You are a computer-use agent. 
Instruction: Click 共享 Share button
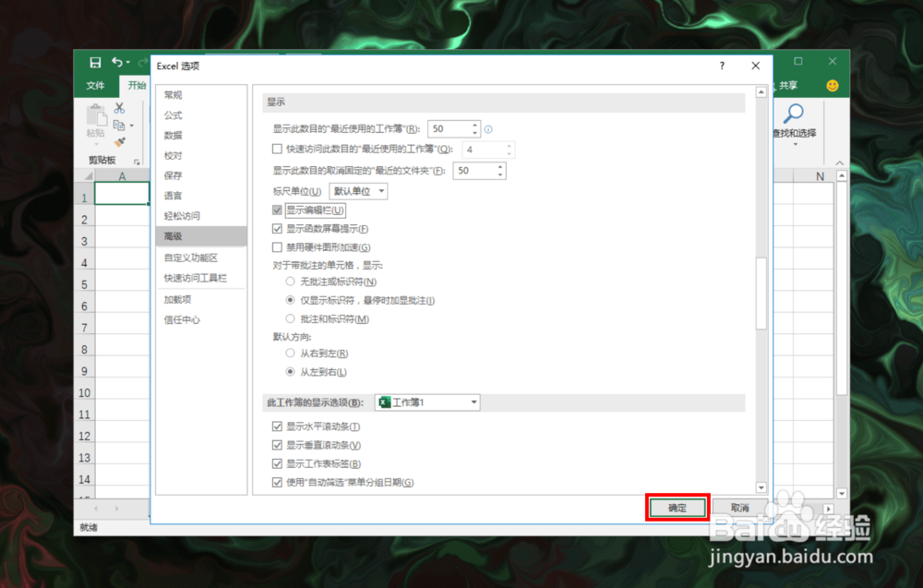pyautogui.click(x=788, y=86)
